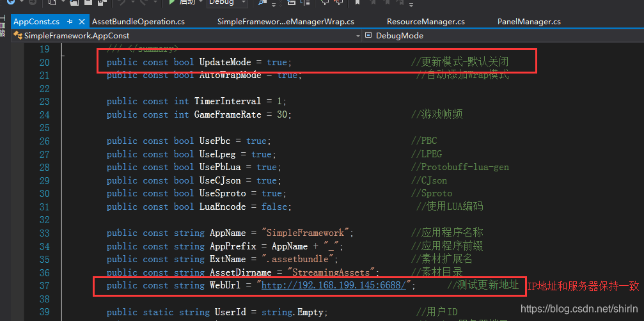Click the UserId identifier
The image size is (644, 321).
(230, 313)
